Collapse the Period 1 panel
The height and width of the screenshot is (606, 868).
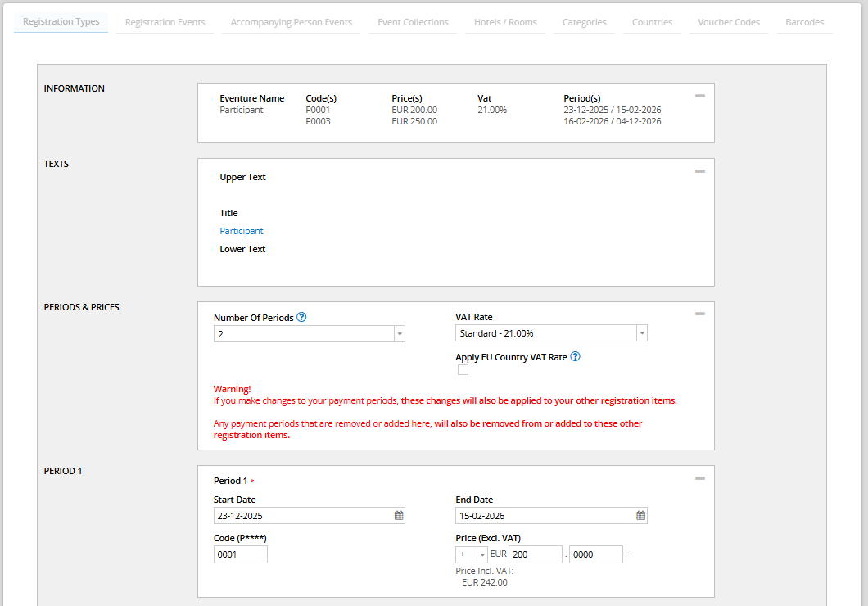point(700,478)
